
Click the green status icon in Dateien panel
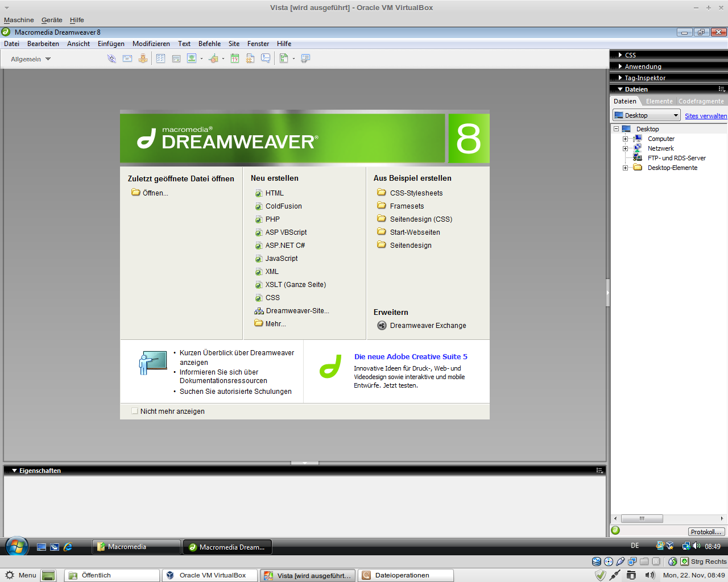[x=615, y=530]
